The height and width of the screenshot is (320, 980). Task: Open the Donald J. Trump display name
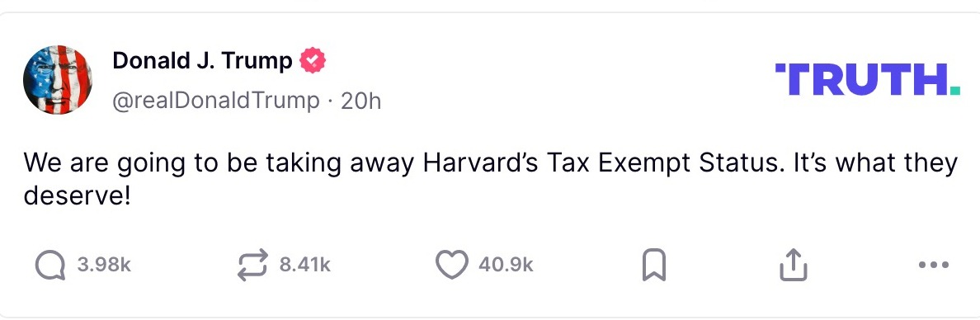click(202, 61)
